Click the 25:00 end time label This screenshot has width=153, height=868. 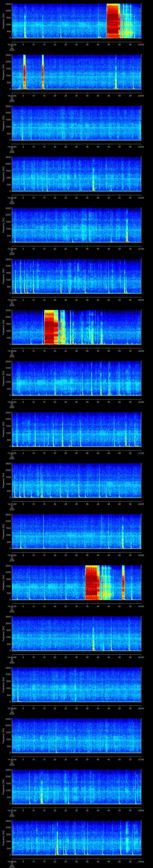[x=141, y=147]
